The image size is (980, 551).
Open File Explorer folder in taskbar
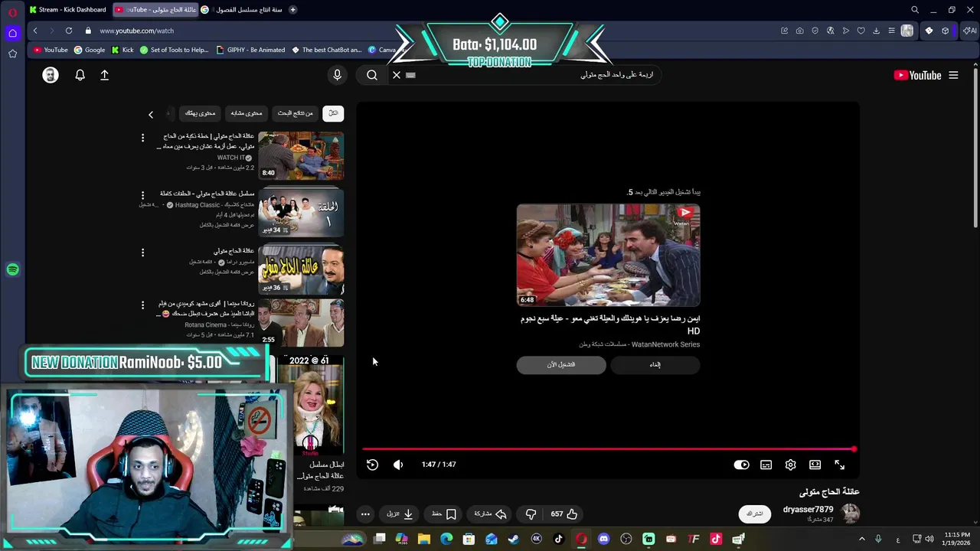coord(424,539)
